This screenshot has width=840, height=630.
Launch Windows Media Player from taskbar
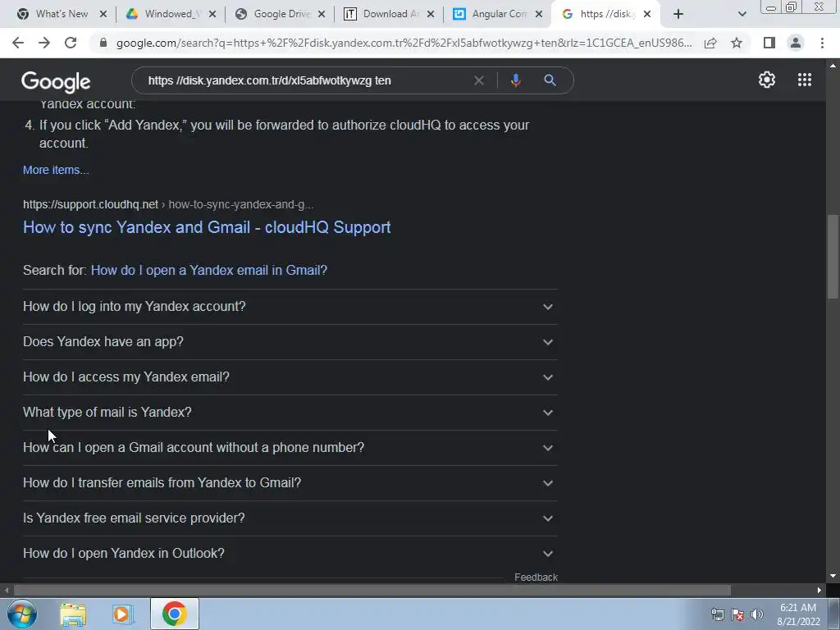122,614
